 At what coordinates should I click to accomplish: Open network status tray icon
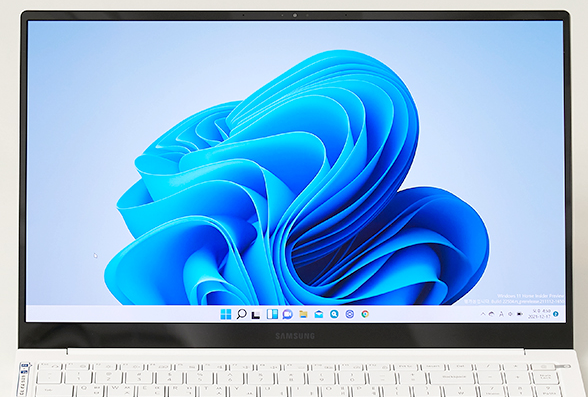click(491, 314)
